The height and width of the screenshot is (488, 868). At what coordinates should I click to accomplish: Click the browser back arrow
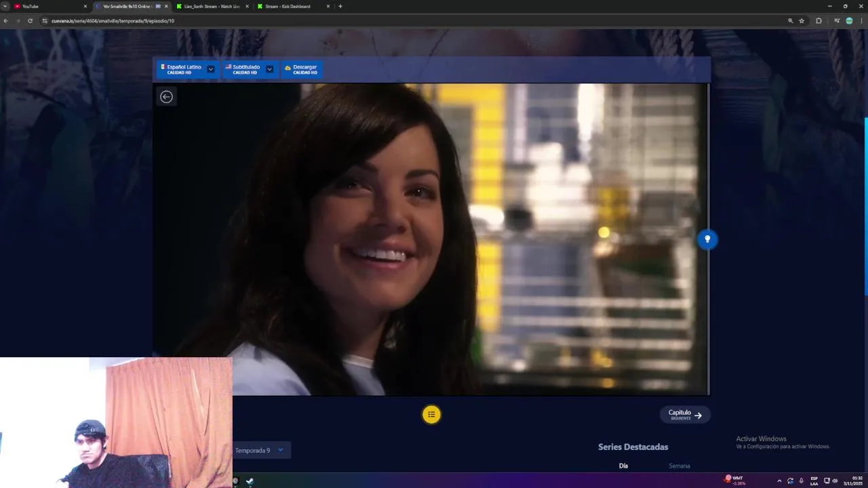click(x=5, y=21)
